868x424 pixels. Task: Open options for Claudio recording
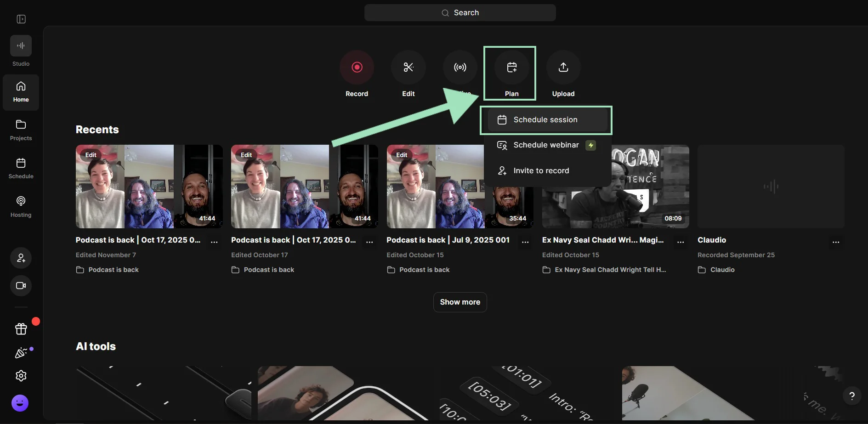click(x=836, y=242)
